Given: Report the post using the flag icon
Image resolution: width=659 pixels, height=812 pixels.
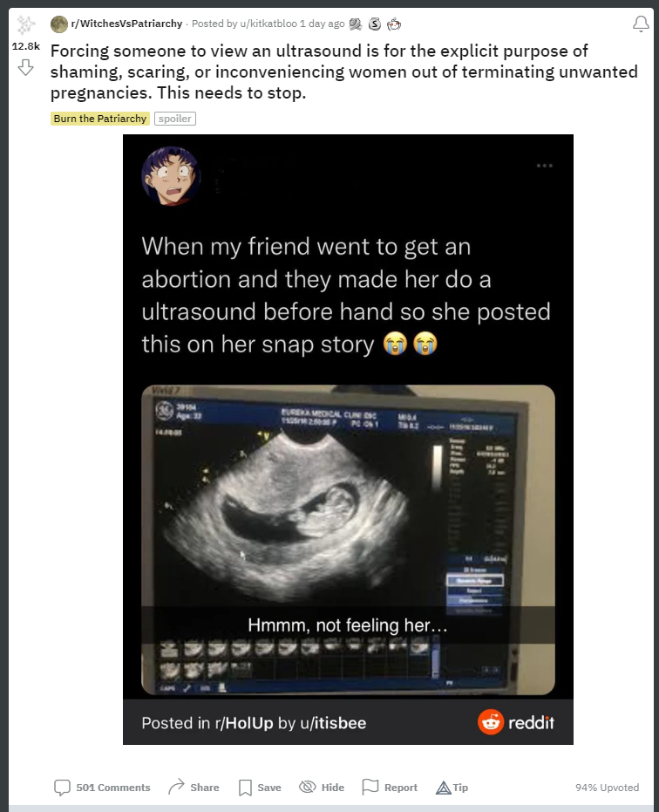Looking at the screenshot, I should pyautogui.click(x=390, y=787).
